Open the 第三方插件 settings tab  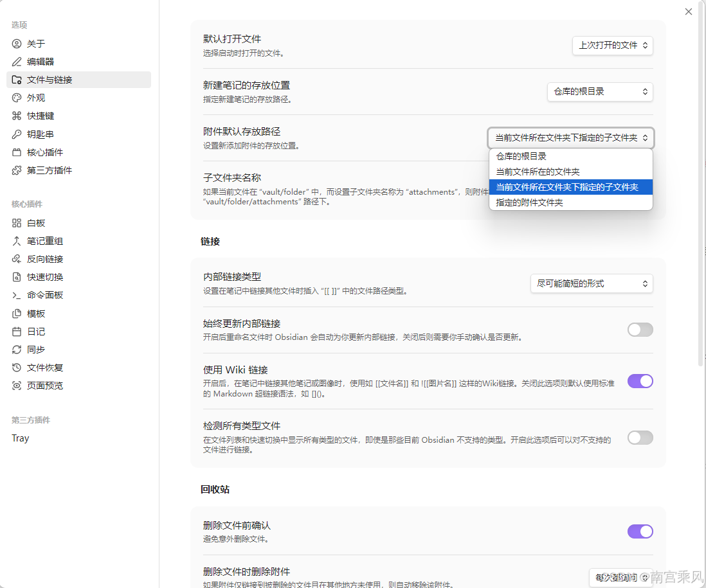(79, 170)
